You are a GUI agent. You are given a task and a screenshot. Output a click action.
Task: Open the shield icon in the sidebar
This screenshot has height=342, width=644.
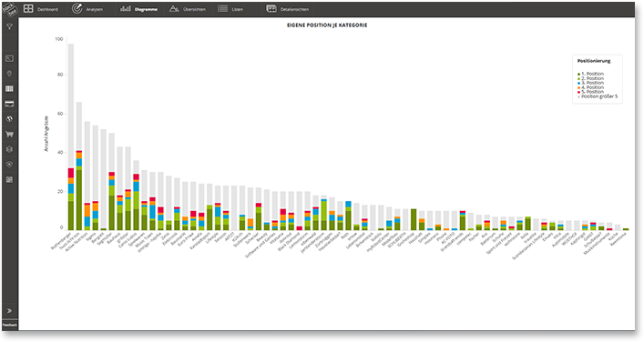[x=9, y=165]
